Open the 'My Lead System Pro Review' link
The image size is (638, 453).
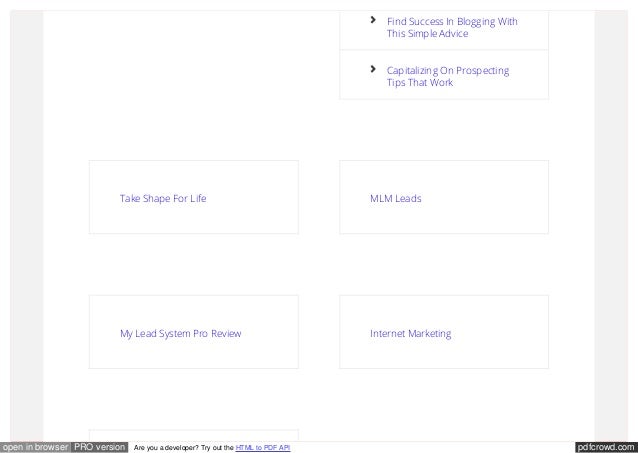181,333
